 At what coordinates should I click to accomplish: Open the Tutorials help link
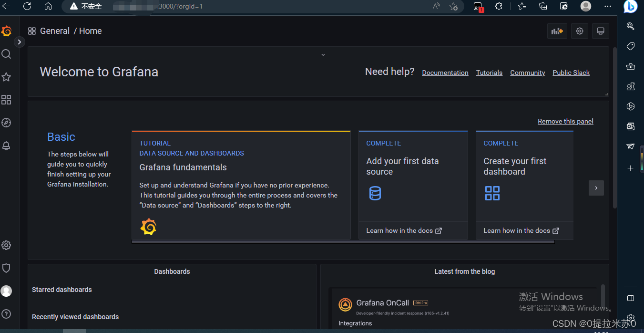[x=489, y=73]
